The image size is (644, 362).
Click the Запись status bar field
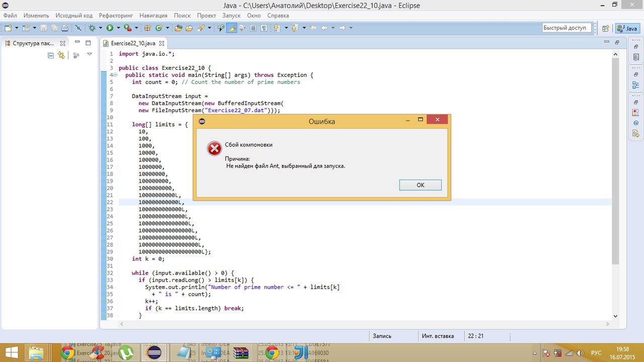382,336
